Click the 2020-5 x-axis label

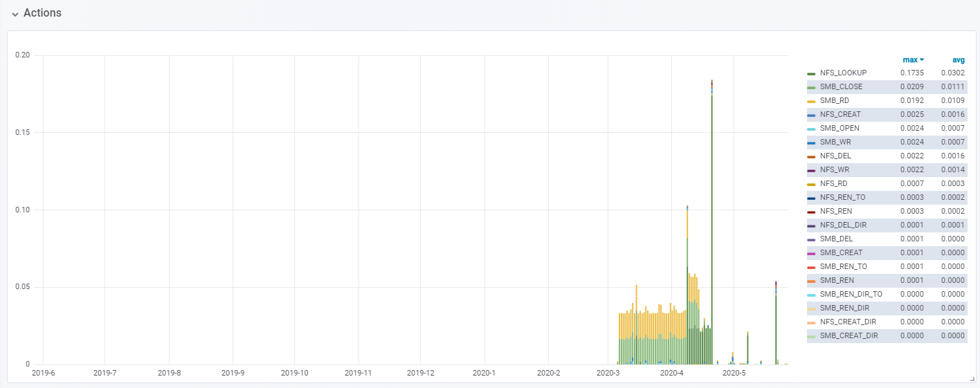[734, 373]
